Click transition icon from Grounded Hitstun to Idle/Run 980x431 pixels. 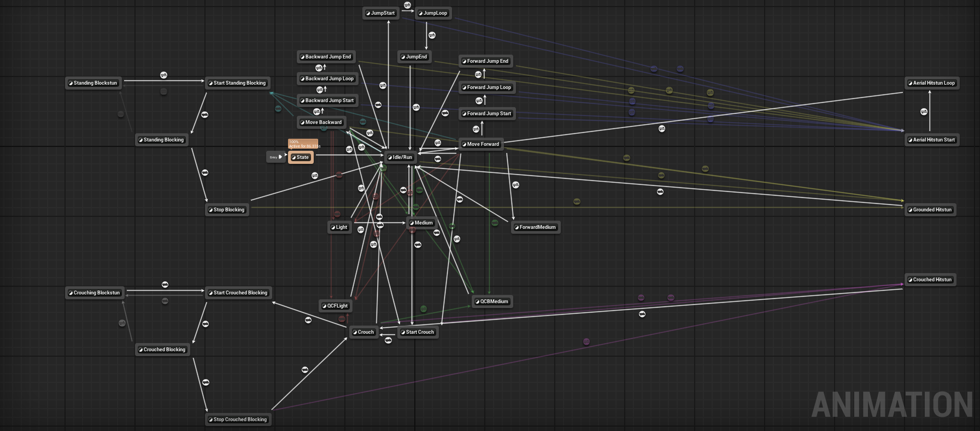660,192
